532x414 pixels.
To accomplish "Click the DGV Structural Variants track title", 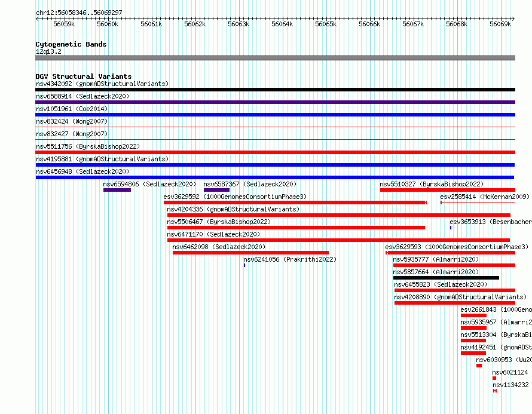I will tap(84, 76).
